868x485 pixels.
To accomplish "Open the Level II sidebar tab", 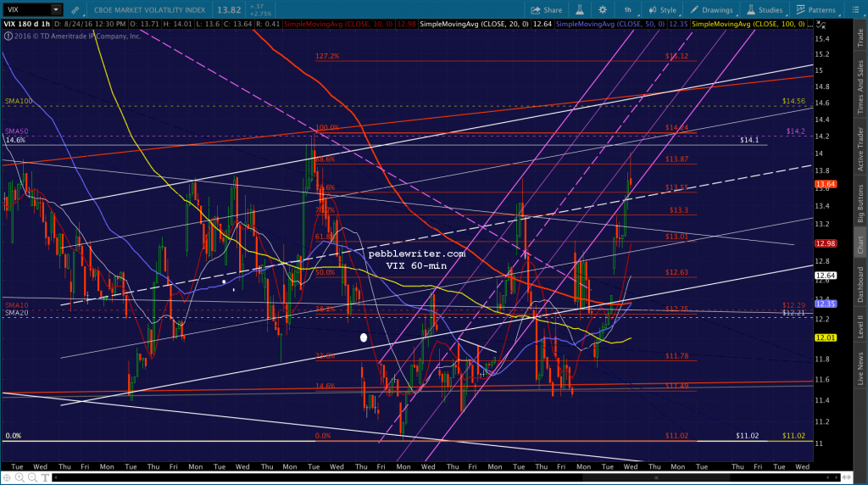I will click(860, 326).
